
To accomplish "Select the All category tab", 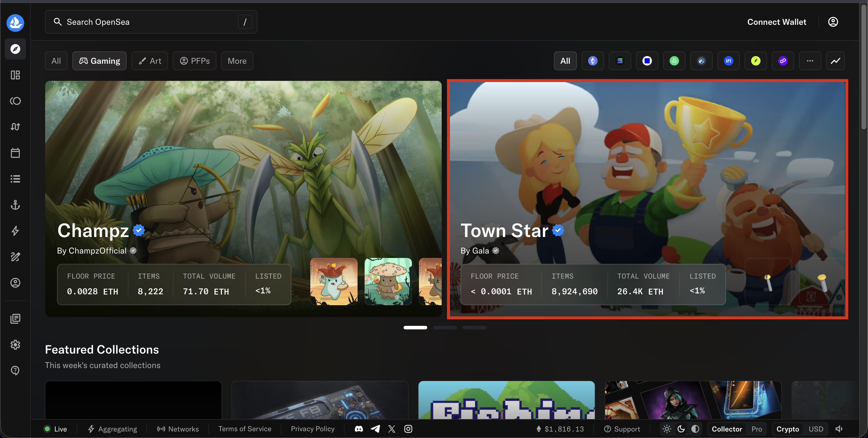I will coord(56,61).
